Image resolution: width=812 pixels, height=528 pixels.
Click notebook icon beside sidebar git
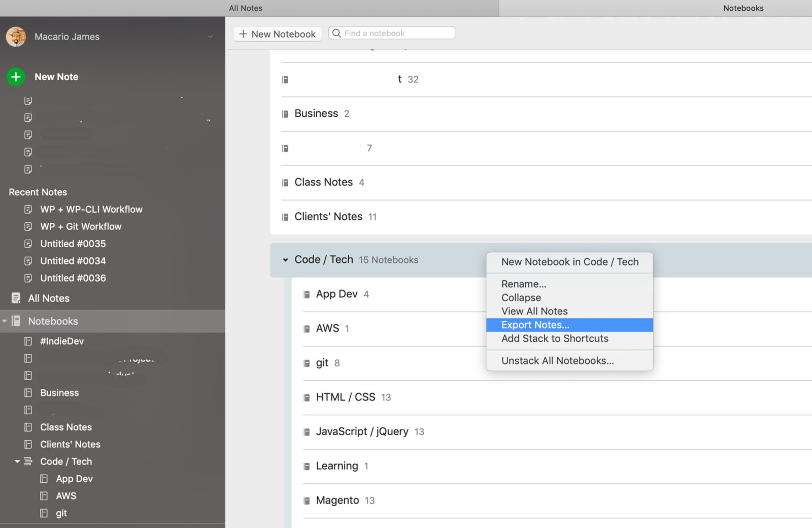click(x=44, y=513)
